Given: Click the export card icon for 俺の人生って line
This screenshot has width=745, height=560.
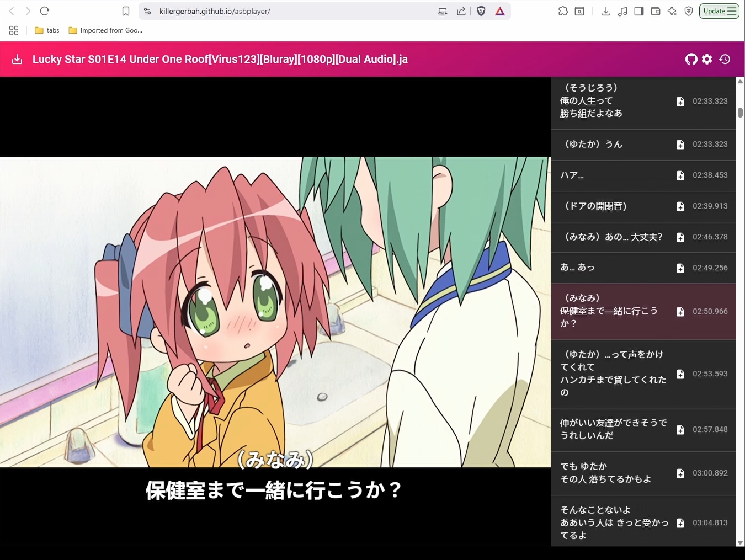Looking at the screenshot, I should click(x=680, y=102).
